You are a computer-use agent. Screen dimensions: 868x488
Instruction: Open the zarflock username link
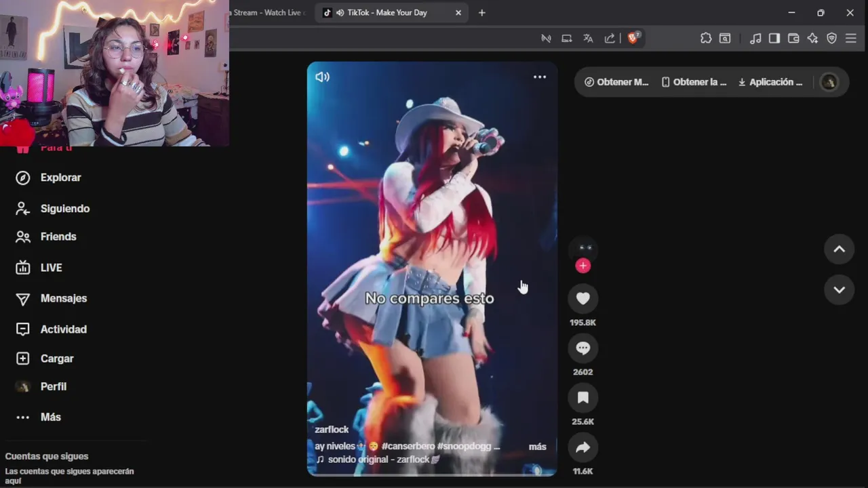pyautogui.click(x=332, y=430)
